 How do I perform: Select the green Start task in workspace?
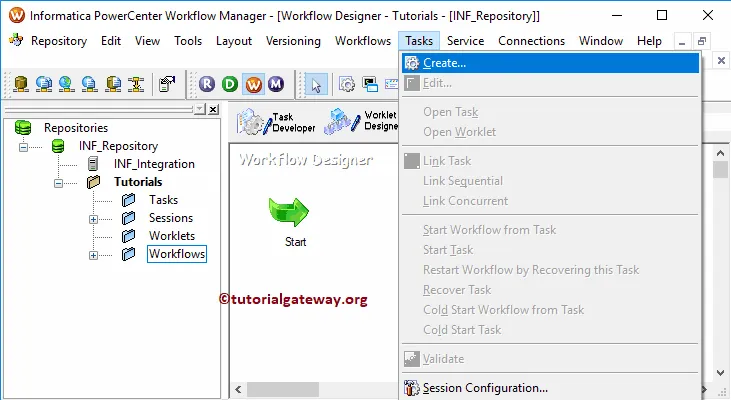[289, 213]
